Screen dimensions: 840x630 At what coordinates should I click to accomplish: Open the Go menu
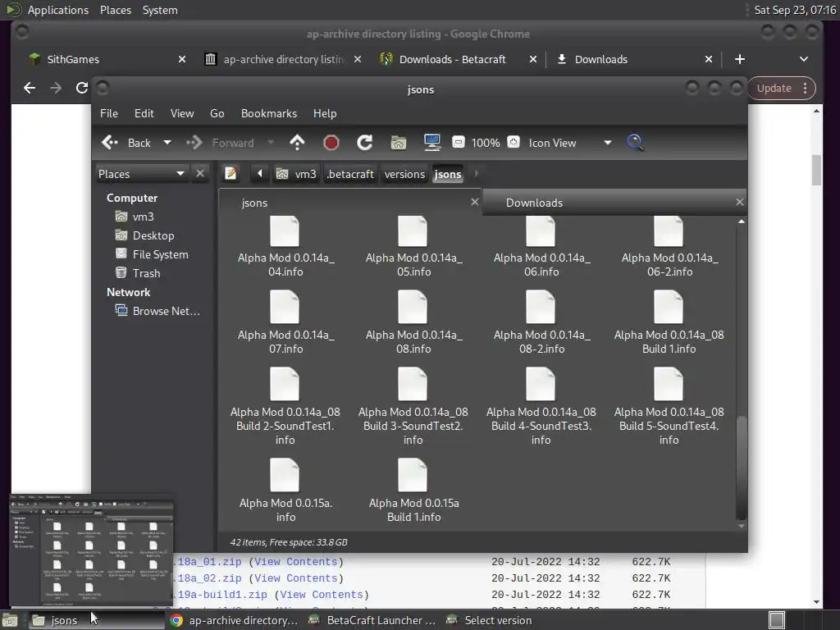pos(217,113)
